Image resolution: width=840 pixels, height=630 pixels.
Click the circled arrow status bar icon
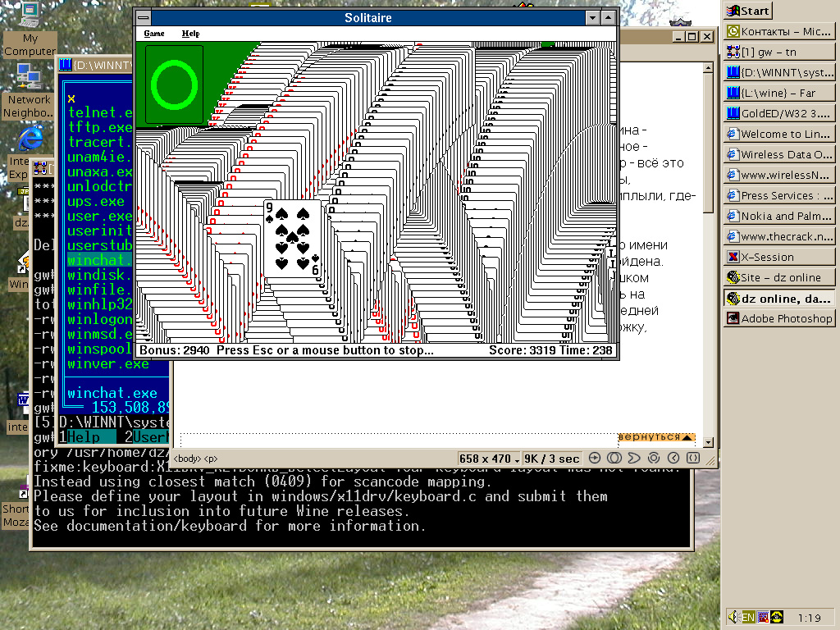click(x=595, y=458)
